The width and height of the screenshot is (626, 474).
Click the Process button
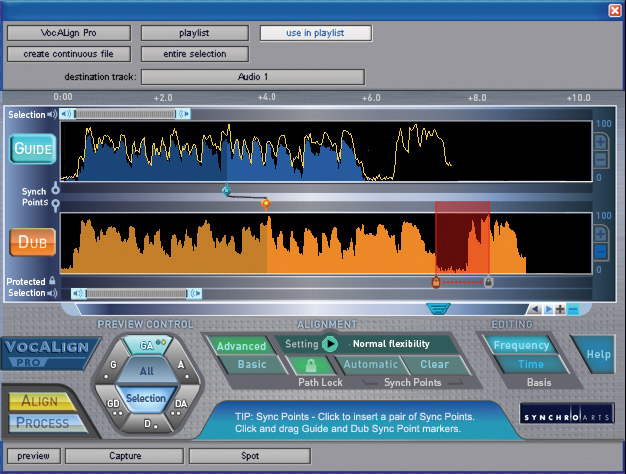click(43, 423)
